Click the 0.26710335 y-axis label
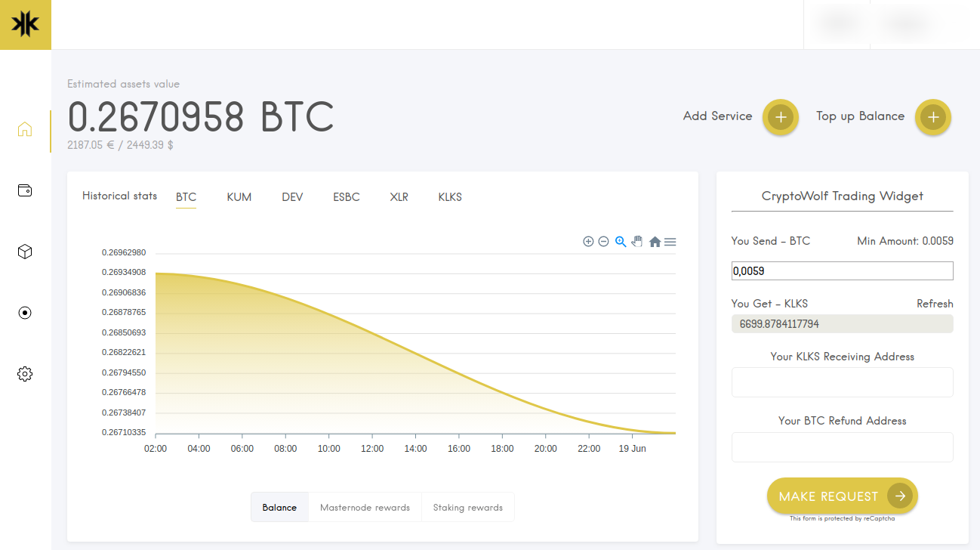The width and height of the screenshot is (980, 550). tap(124, 433)
